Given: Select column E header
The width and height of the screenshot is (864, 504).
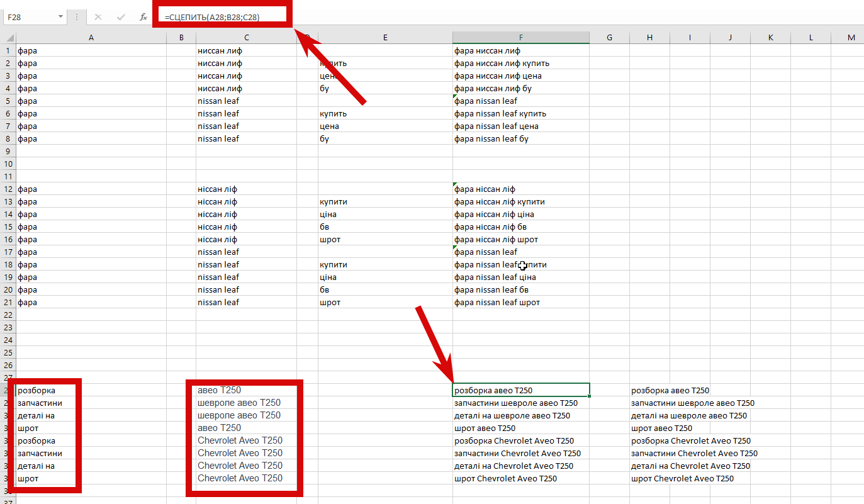Looking at the screenshot, I should tap(385, 38).
